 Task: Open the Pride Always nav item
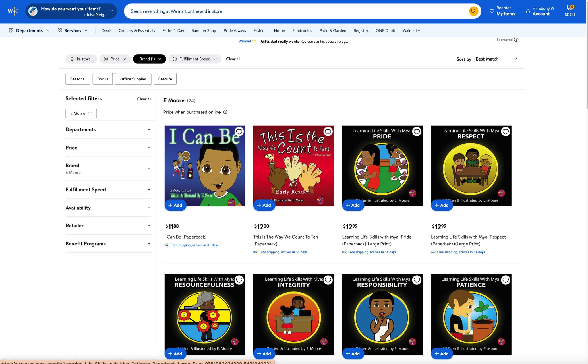235,30
